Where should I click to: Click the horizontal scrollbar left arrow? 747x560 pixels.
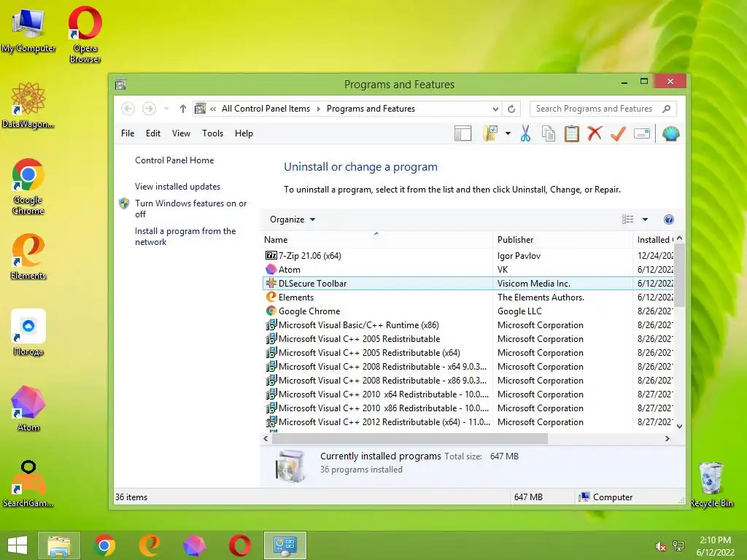click(266, 438)
